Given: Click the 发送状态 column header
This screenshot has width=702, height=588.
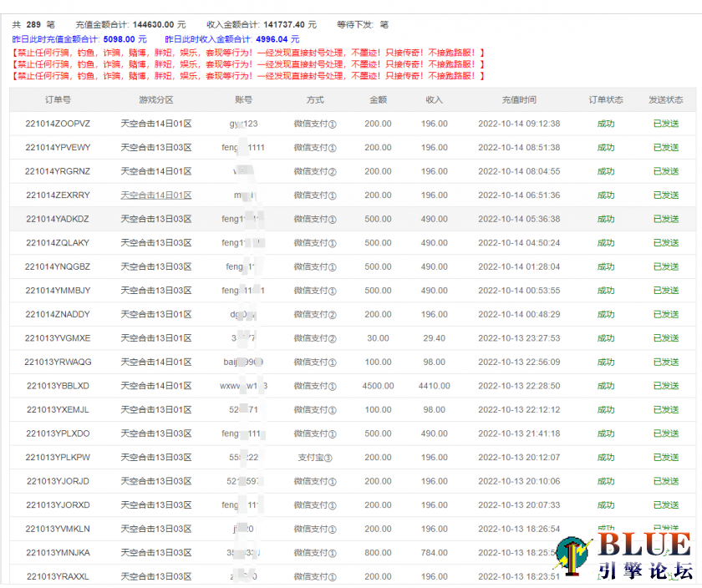Looking at the screenshot, I should [665, 100].
